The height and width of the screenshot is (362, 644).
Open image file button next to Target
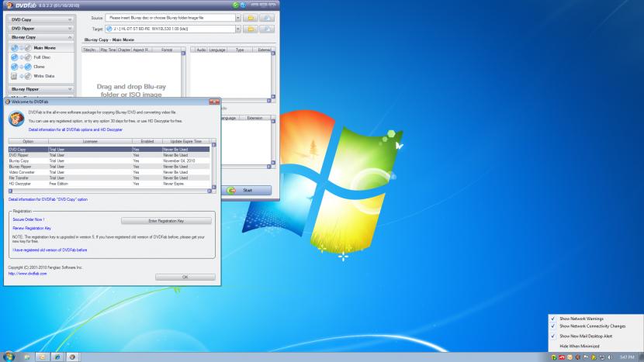pyautogui.click(x=267, y=29)
